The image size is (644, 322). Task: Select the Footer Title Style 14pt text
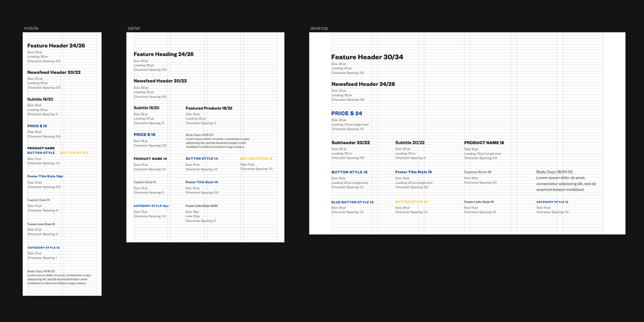pos(45,176)
